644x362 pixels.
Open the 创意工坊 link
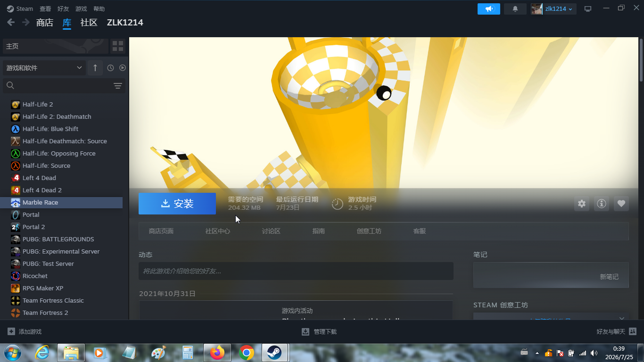click(x=369, y=231)
